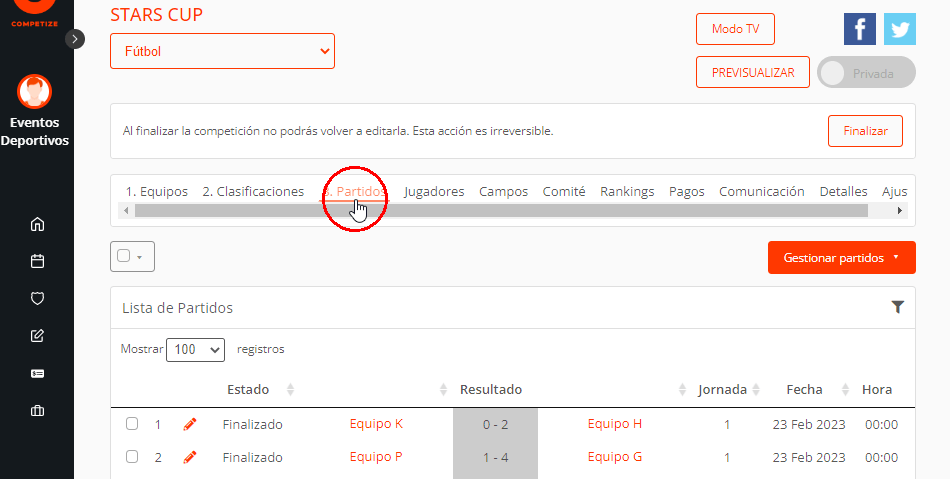
Task: Open the edit-note icon in sidebar
Action: tap(38, 335)
